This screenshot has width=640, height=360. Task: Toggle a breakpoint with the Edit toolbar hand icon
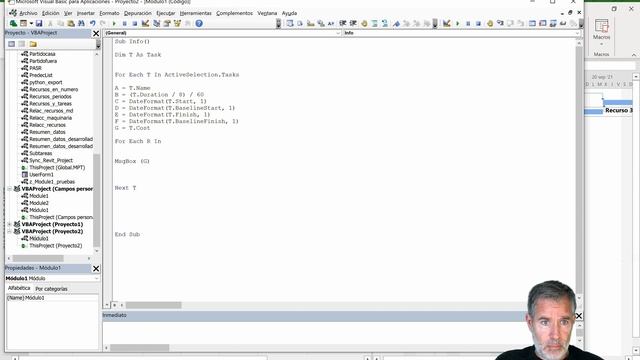pos(364,23)
